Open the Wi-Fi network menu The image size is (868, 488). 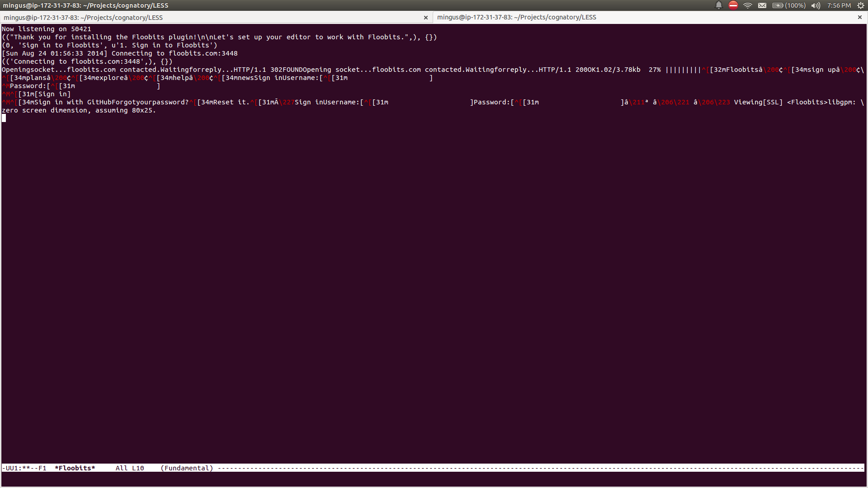[748, 5]
